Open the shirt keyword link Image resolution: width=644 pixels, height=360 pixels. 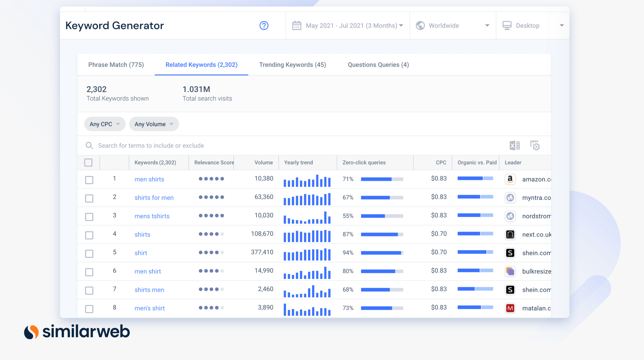(x=141, y=253)
